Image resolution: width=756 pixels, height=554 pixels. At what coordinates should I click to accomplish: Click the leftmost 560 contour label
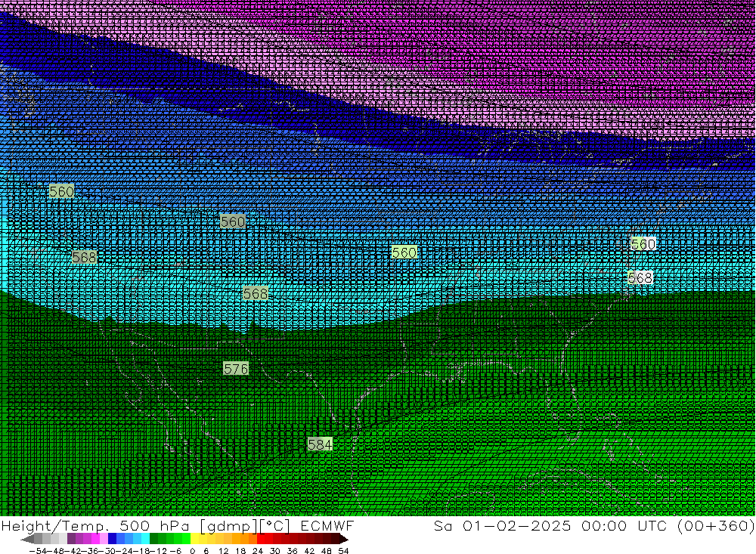62,191
